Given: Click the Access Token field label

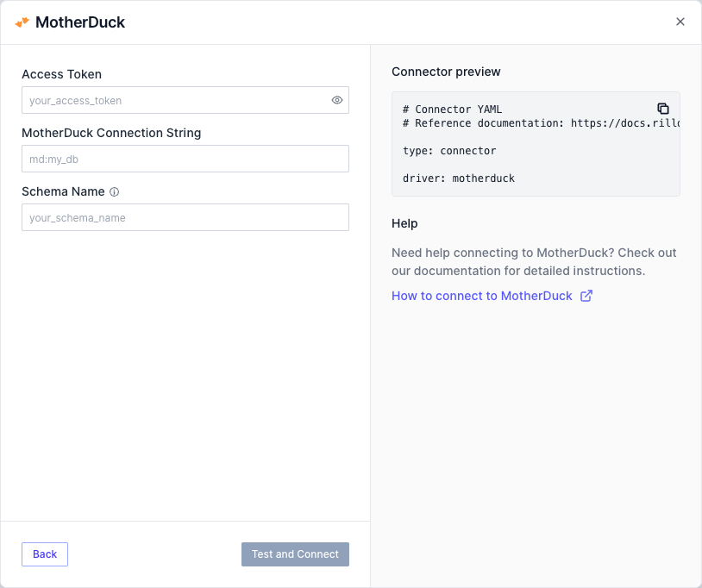Looking at the screenshot, I should tap(62, 74).
